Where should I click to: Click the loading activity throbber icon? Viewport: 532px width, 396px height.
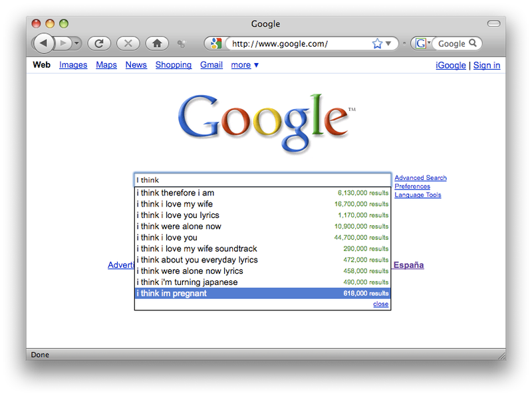[182, 44]
